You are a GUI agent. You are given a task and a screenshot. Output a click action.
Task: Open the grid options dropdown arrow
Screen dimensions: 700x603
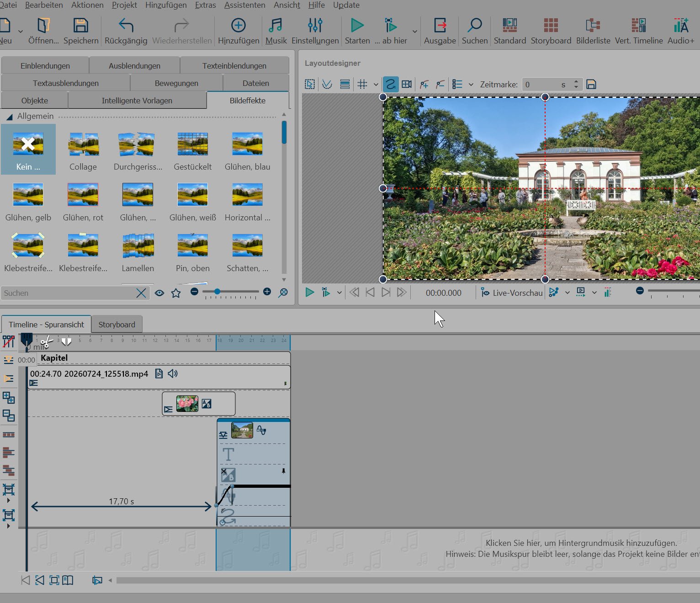pos(376,84)
